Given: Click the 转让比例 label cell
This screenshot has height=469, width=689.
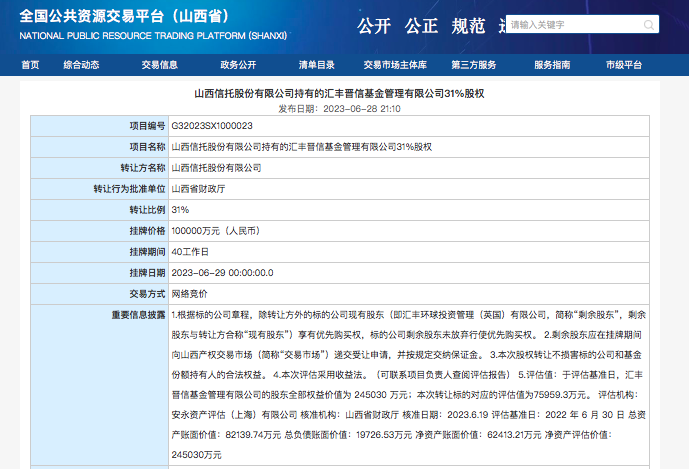Looking at the screenshot, I should (100, 210).
